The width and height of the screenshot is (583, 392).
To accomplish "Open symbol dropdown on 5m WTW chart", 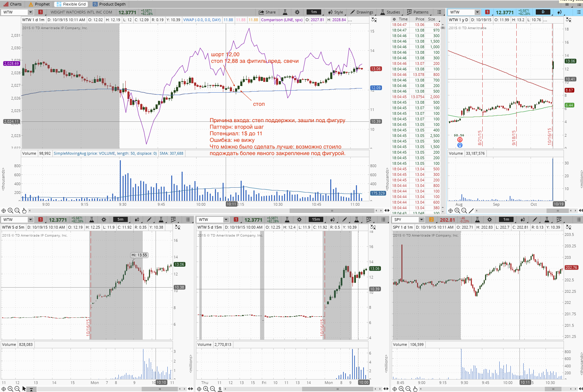I will [x=30, y=220].
